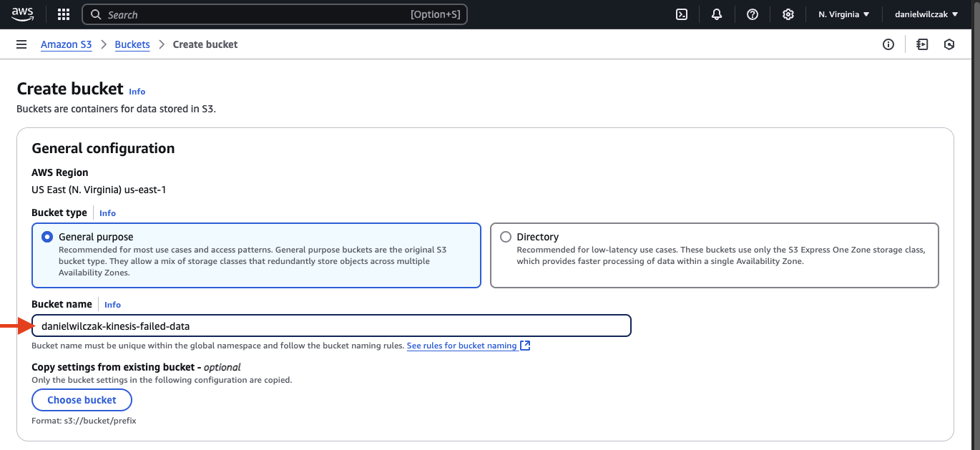Open the See rules for bucket naming link
Viewport: 980px width, 450px height.
coord(462,346)
